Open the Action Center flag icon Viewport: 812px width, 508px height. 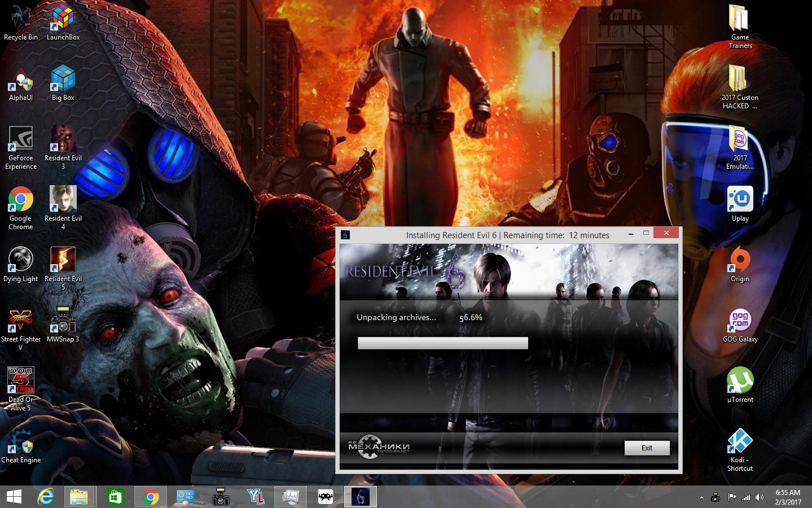click(x=731, y=497)
